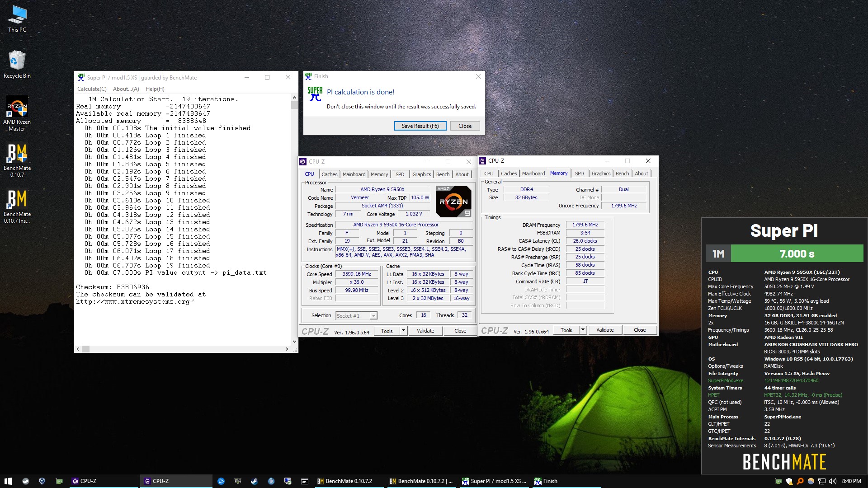The image size is (868, 488).
Task: Open This PC desktop icon
Action: pyautogui.click(x=17, y=19)
